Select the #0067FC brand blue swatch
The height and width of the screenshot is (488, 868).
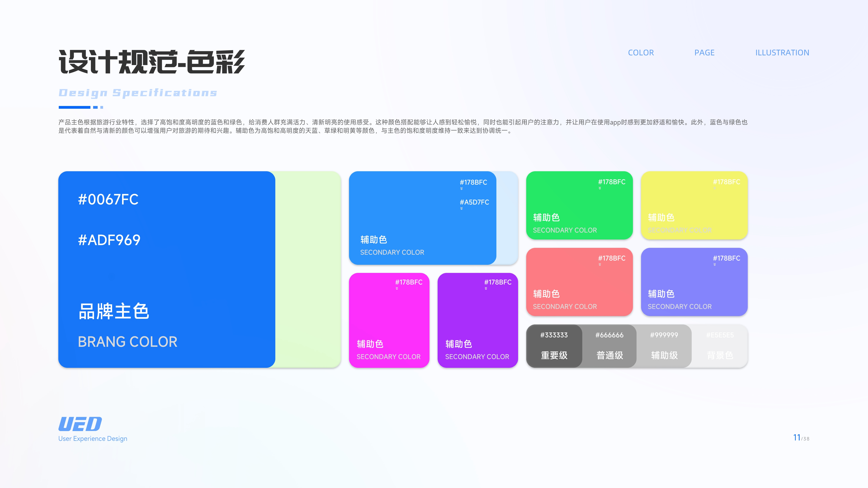point(167,270)
